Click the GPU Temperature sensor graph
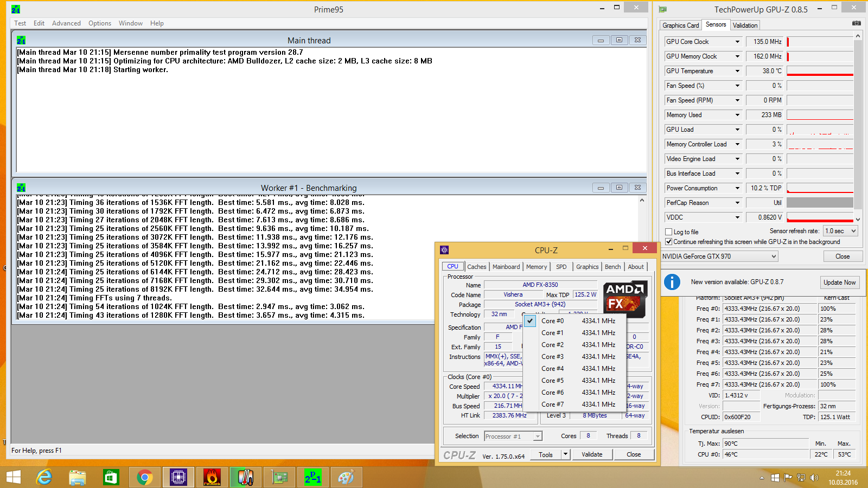868x488 pixels. click(x=820, y=71)
